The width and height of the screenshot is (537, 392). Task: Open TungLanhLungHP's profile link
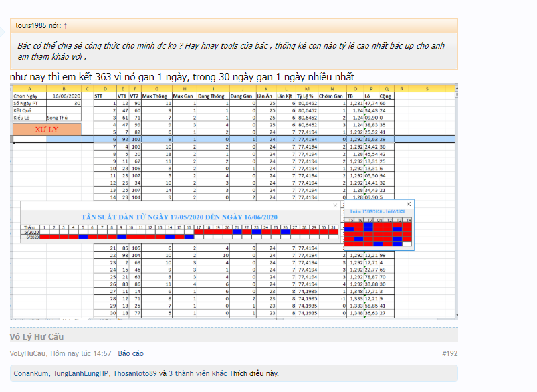80,373
